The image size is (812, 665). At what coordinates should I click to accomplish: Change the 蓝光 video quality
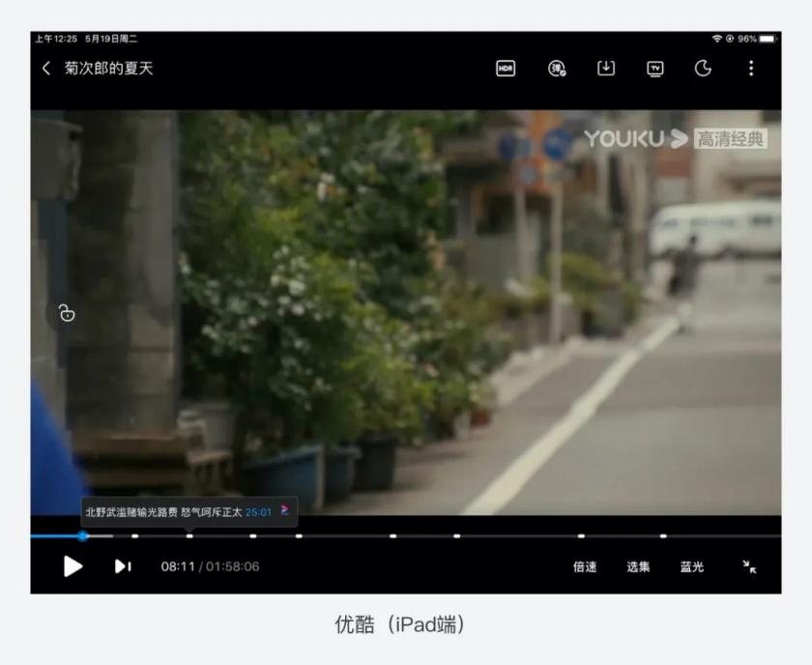click(692, 566)
